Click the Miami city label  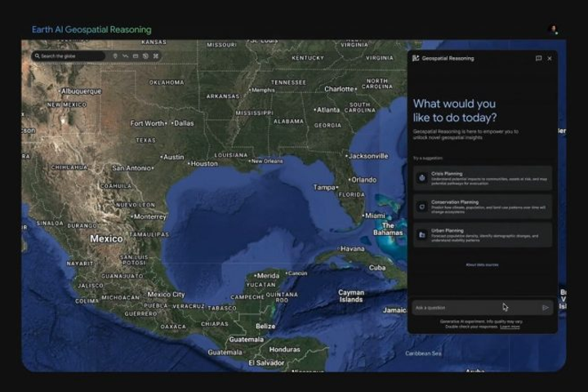pyautogui.click(x=374, y=216)
